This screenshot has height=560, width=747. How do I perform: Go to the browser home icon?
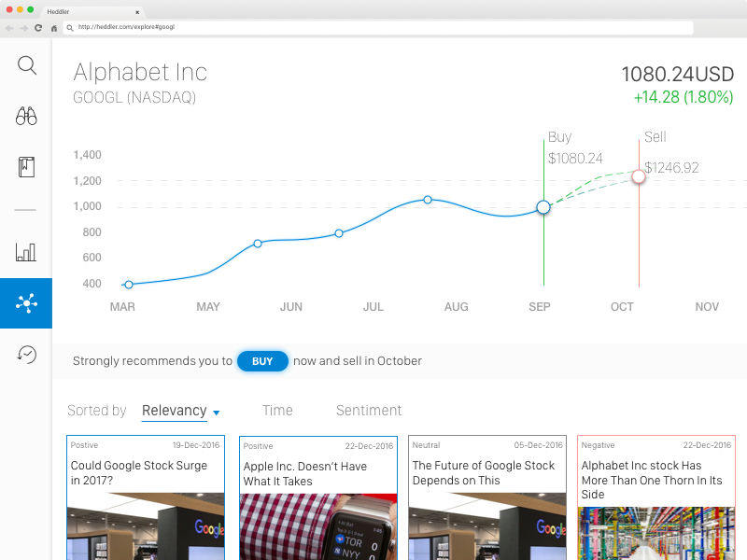(x=54, y=28)
